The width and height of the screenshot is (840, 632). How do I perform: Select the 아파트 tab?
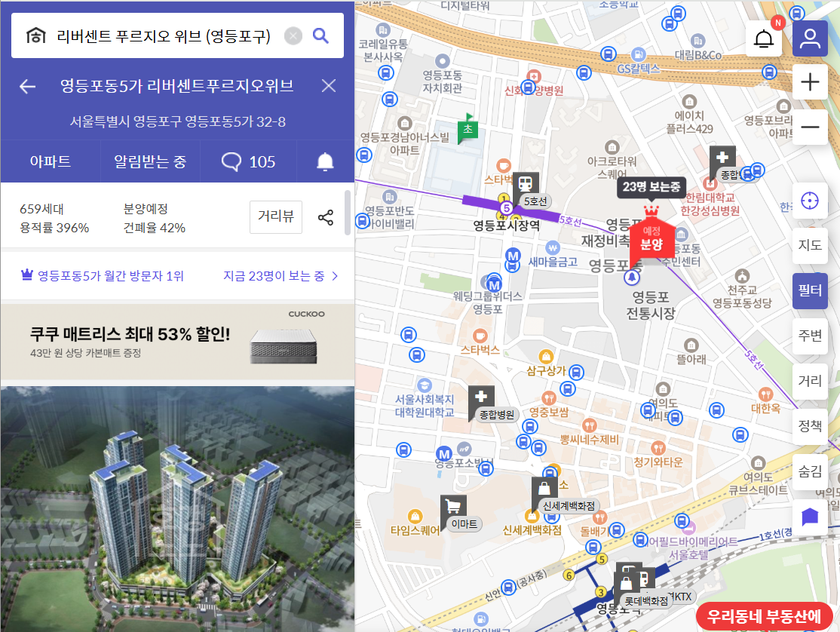[50, 161]
